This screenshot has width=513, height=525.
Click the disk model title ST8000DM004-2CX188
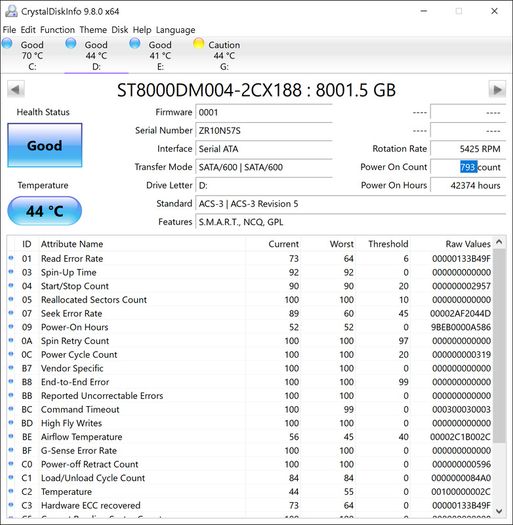(209, 90)
